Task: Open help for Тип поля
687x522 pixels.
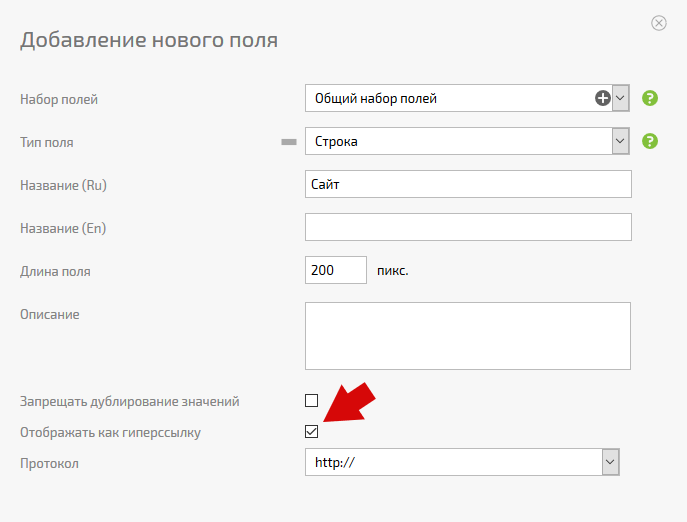Action: click(x=650, y=141)
